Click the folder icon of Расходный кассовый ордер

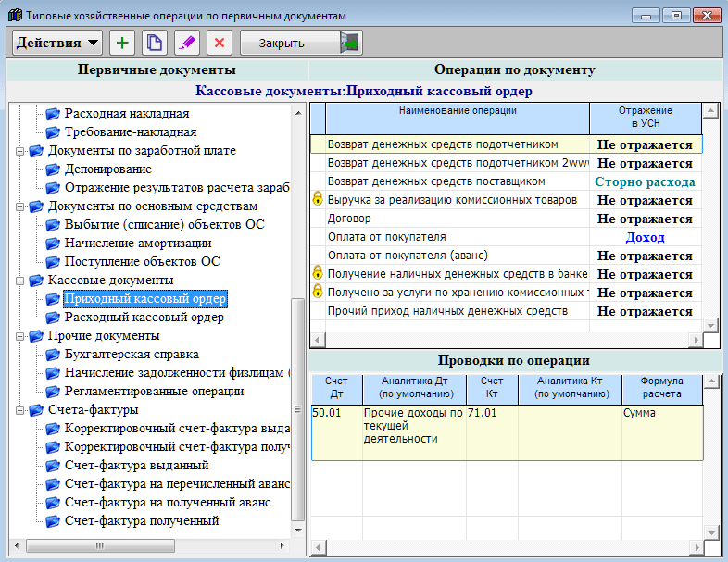click(x=53, y=318)
